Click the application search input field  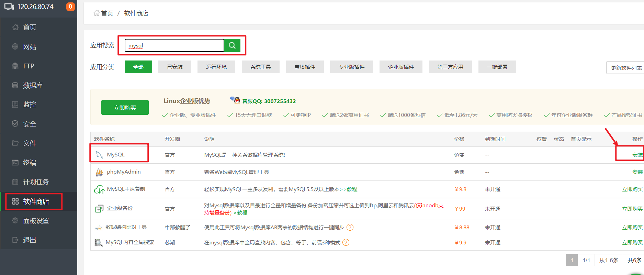click(174, 45)
